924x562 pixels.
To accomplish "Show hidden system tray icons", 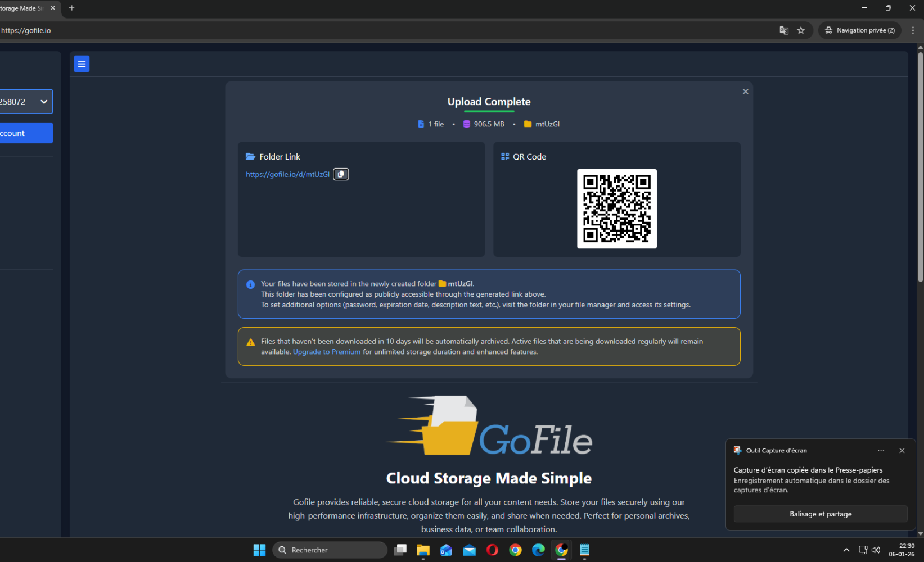I will click(x=846, y=550).
